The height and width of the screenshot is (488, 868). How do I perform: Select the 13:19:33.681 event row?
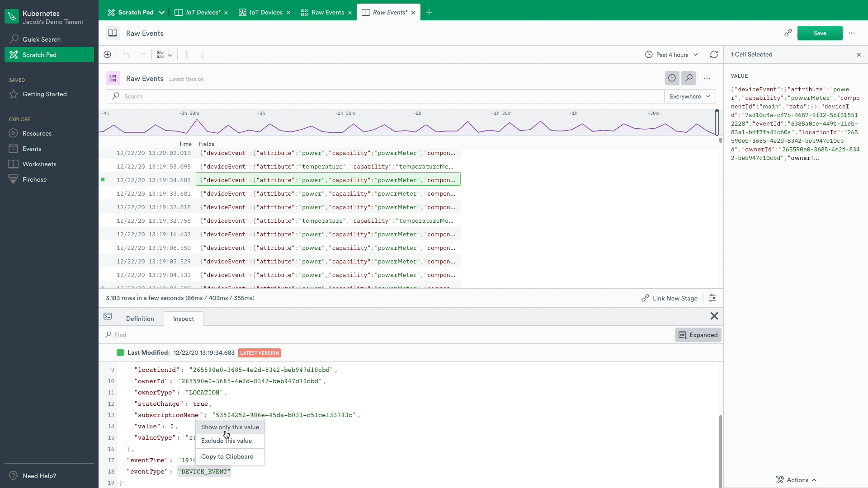pos(280,194)
